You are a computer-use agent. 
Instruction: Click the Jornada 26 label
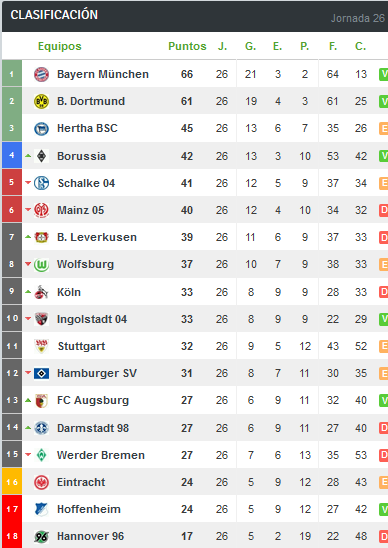pyautogui.click(x=358, y=18)
